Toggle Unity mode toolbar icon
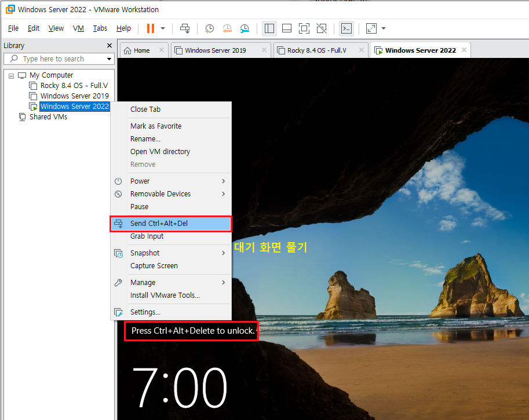The height and width of the screenshot is (420, 529). click(322, 28)
